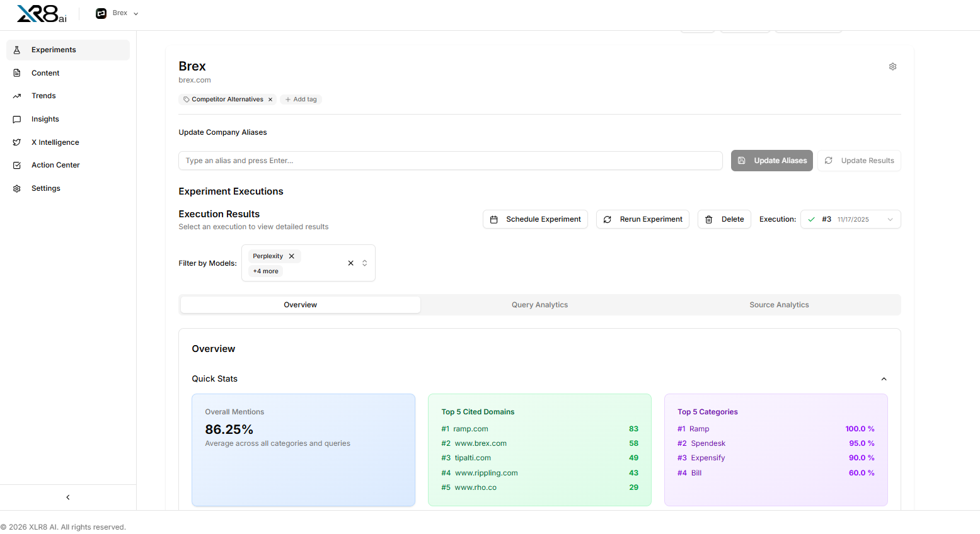Click the Add tag button
Viewport: 980px width, 534px height.
pos(301,99)
